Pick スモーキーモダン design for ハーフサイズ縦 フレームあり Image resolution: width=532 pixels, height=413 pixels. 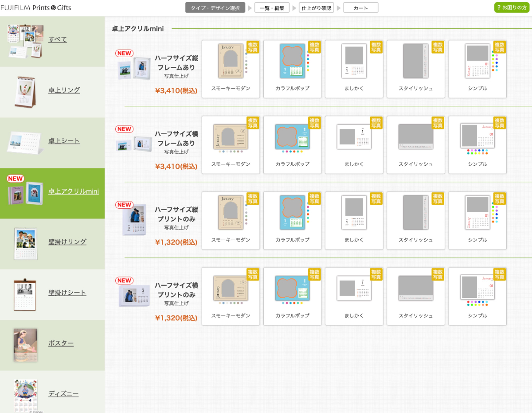click(x=231, y=69)
